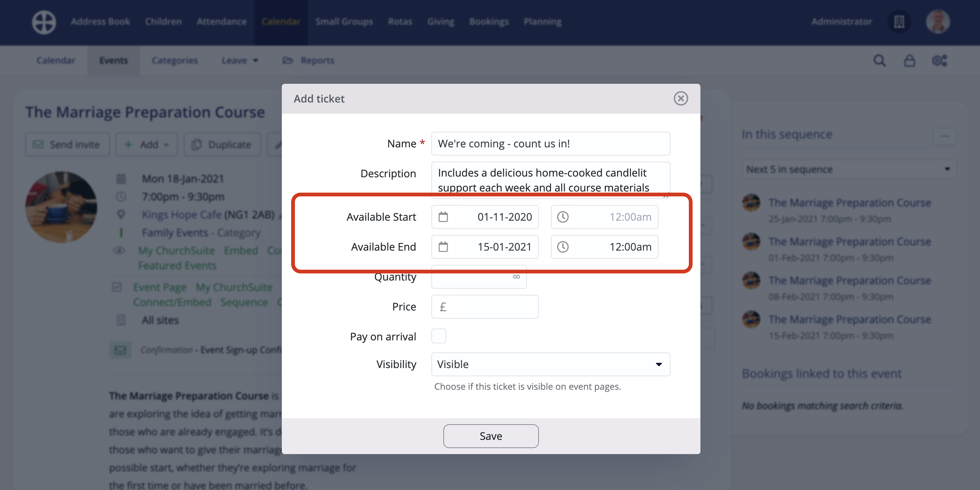Click the Event Page checkbox

117,287
